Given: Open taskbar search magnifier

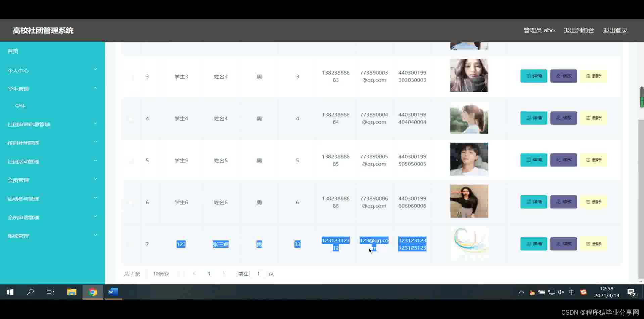Looking at the screenshot, I should pos(30,292).
